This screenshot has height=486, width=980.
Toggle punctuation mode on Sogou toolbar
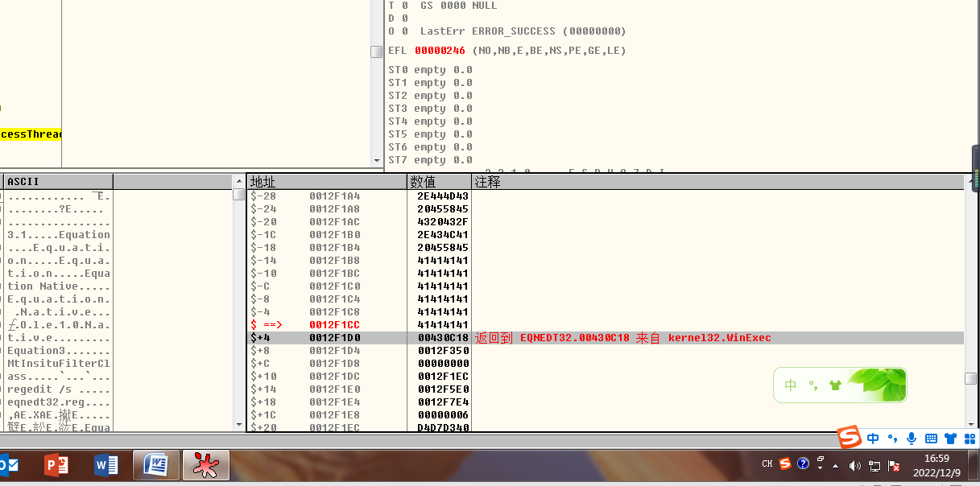click(892, 439)
